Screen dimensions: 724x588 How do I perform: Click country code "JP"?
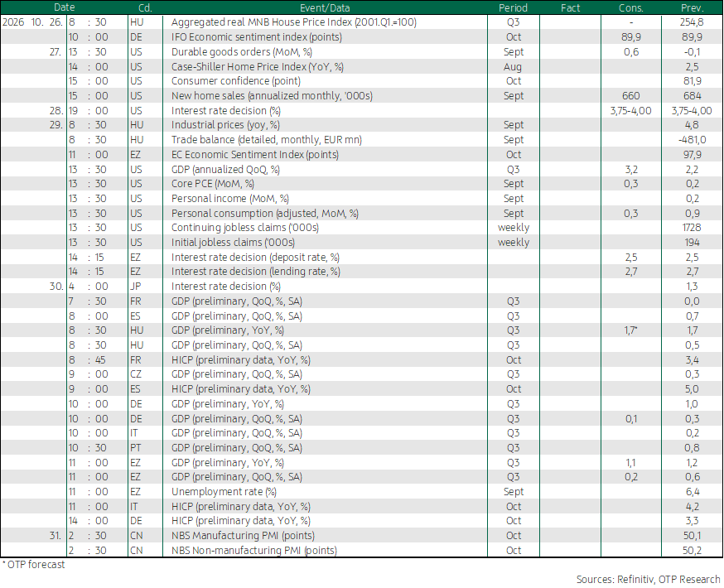pos(135,287)
